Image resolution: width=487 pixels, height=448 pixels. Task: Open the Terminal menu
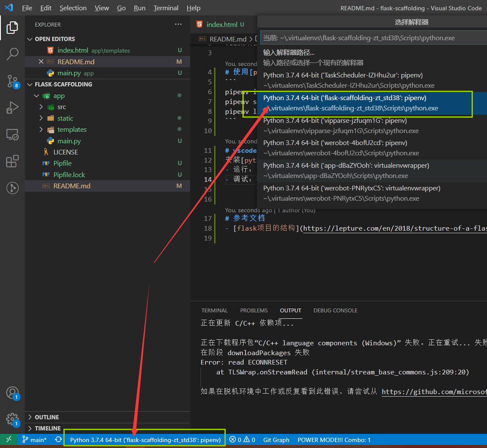pos(166,8)
